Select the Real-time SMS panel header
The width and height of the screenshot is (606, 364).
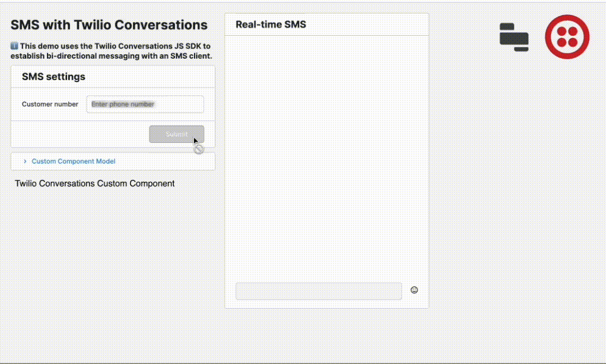point(271,24)
